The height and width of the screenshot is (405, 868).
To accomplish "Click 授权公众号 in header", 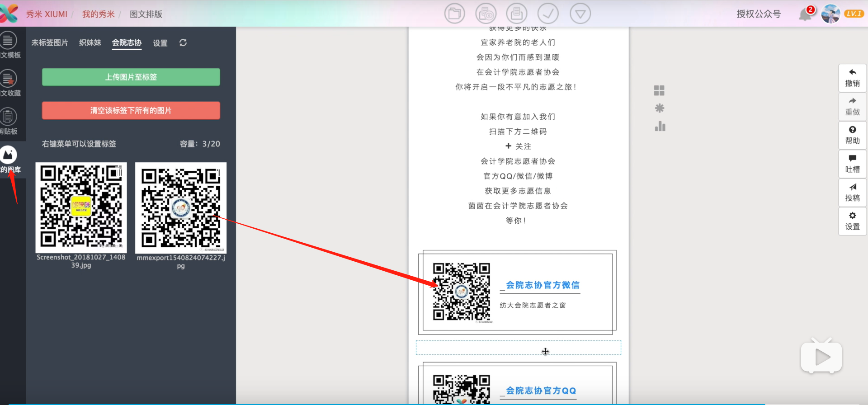I will (x=759, y=14).
